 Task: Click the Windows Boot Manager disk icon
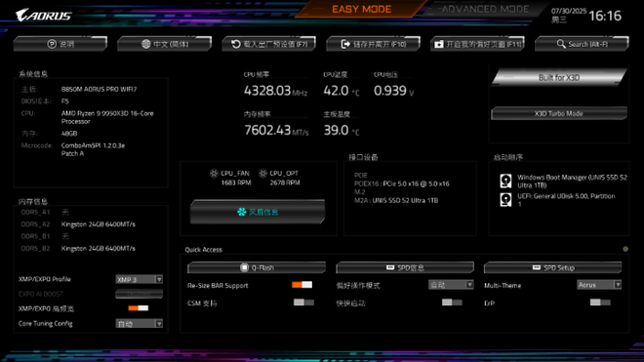click(x=505, y=181)
